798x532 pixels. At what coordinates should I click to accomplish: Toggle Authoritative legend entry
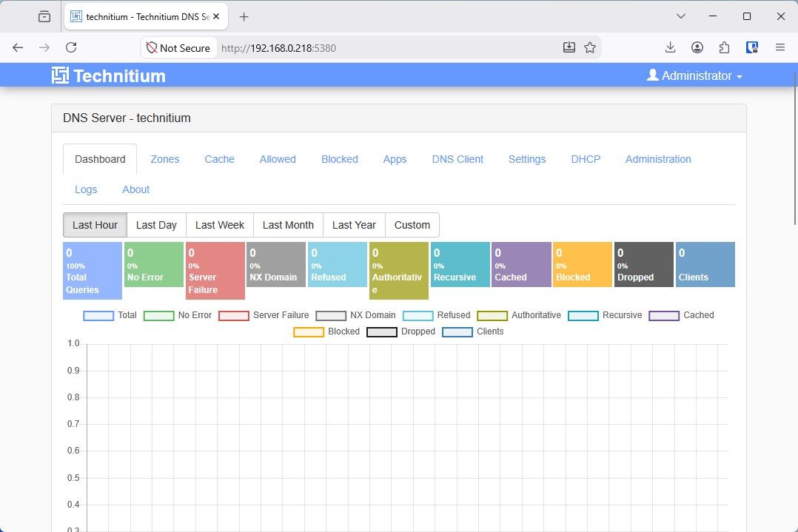pyautogui.click(x=519, y=315)
